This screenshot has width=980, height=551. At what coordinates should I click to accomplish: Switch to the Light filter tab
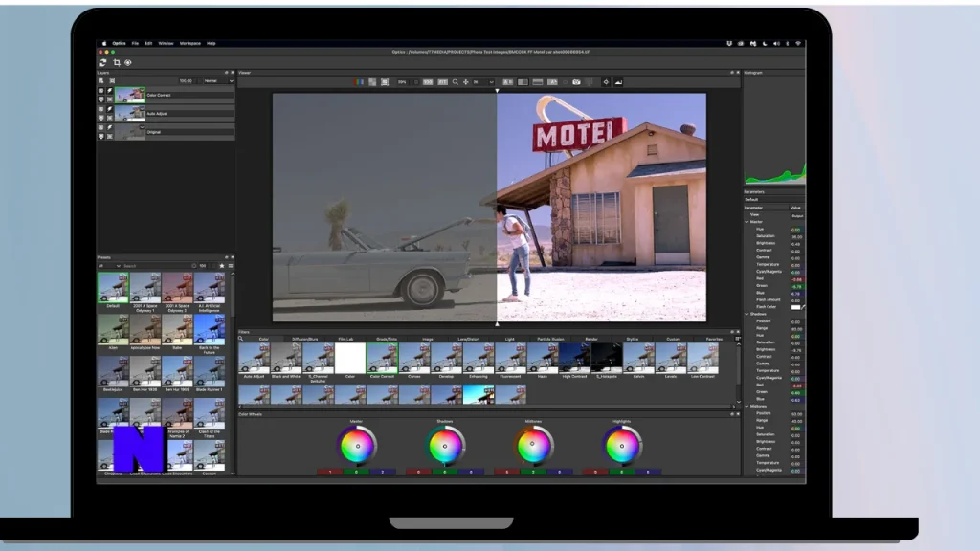[x=509, y=339]
